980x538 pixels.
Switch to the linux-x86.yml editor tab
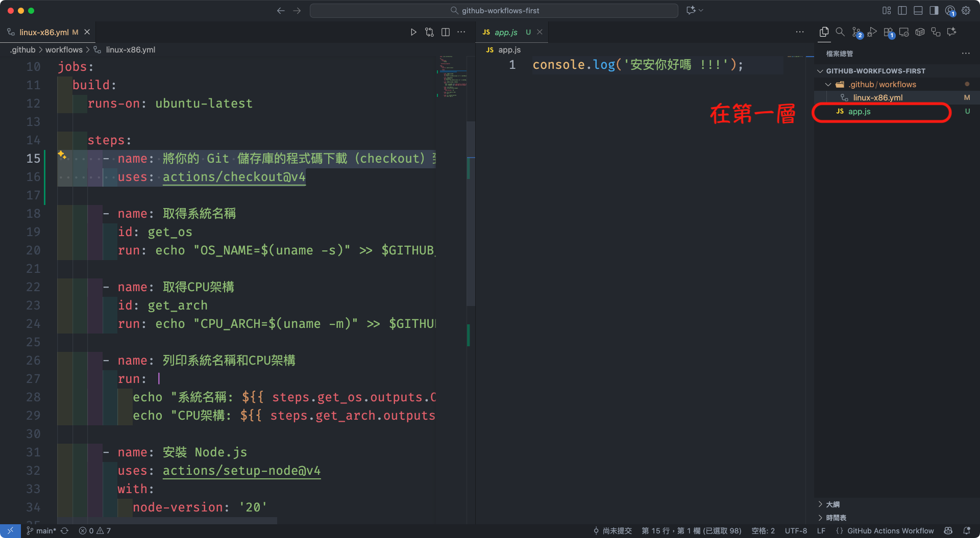[x=44, y=32]
